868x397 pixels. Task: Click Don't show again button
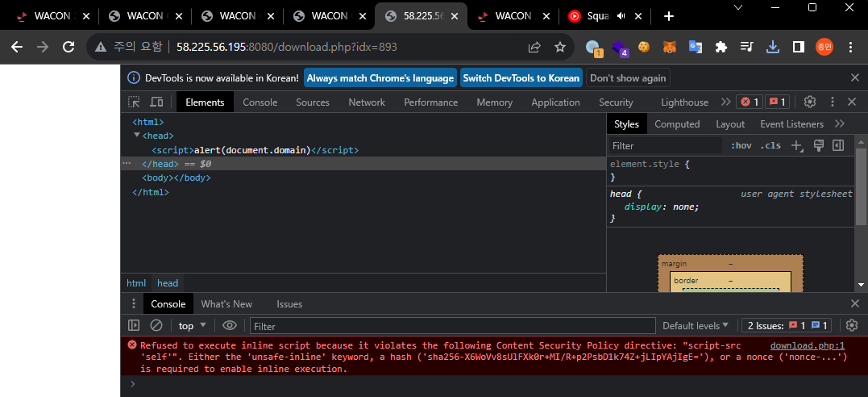[628, 78]
